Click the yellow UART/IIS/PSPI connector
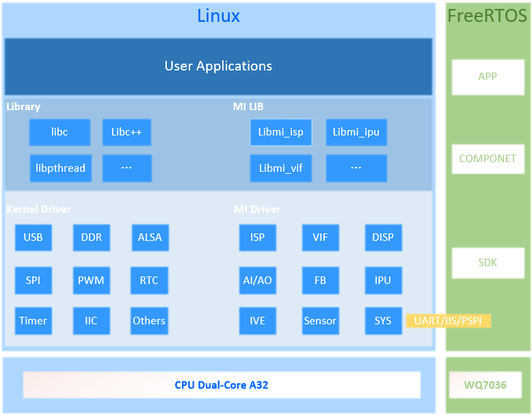Image resolution: width=532 pixels, height=414 pixels. pyautogui.click(x=449, y=320)
